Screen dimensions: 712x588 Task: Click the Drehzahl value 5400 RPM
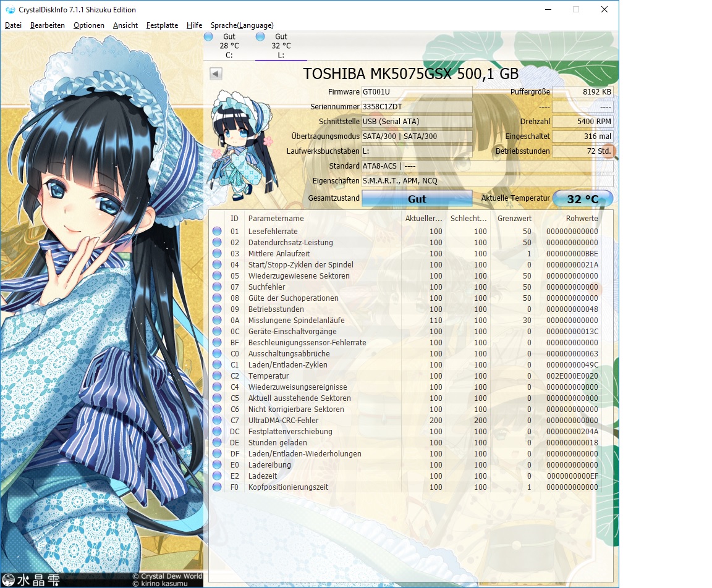(583, 122)
